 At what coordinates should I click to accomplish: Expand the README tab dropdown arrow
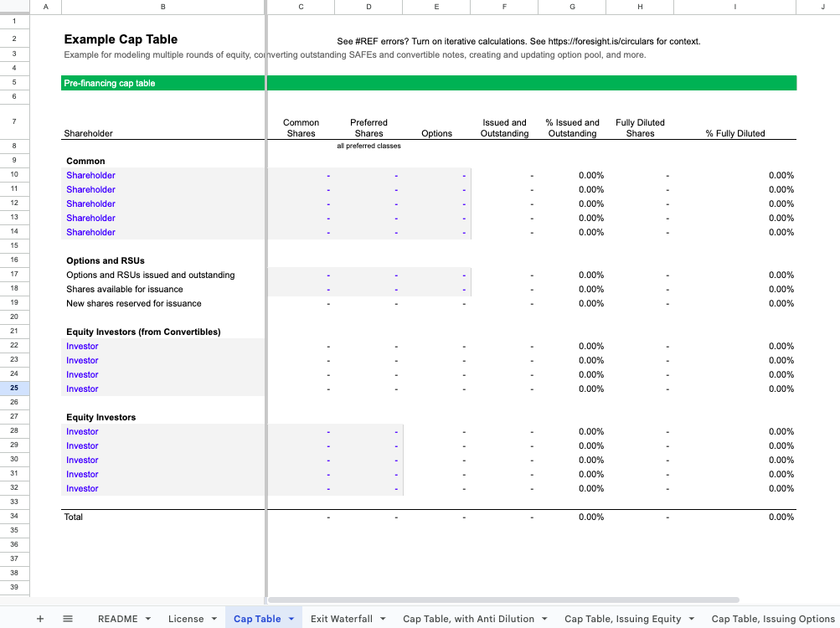click(x=148, y=619)
